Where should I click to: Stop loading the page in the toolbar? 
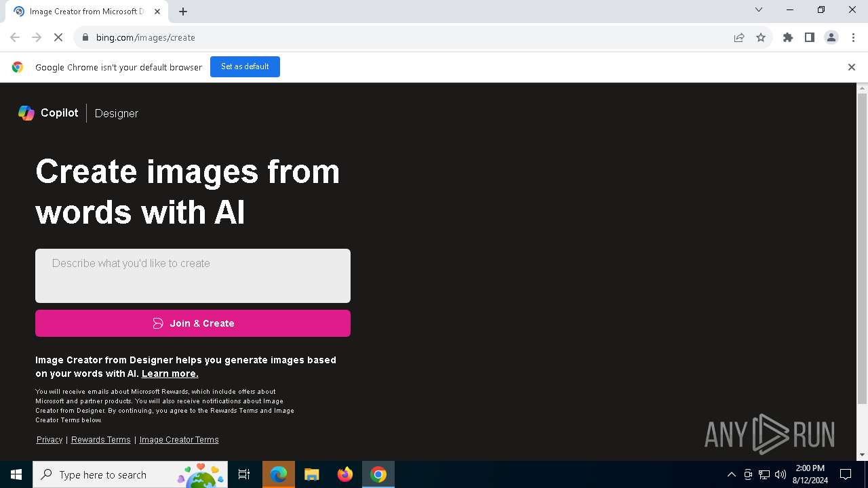pyautogui.click(x=58, y=37)
